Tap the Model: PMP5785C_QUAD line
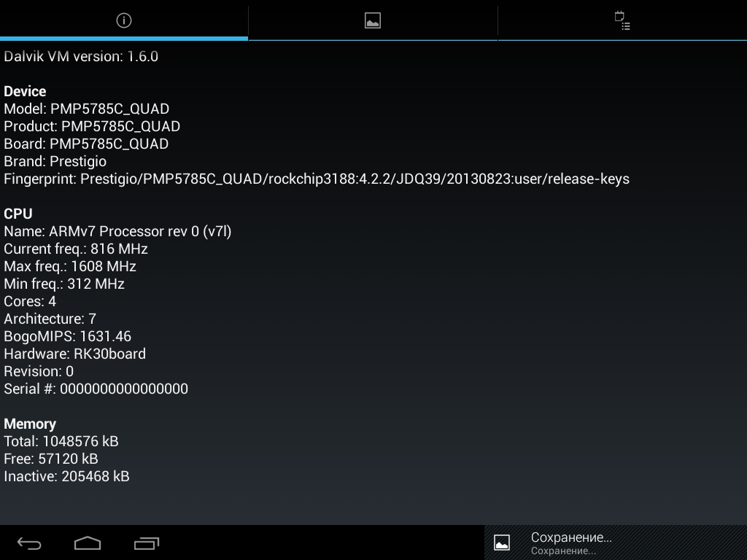Image resolution: width=747 pixels, height=560 pixels. click(x=87, y=109)
